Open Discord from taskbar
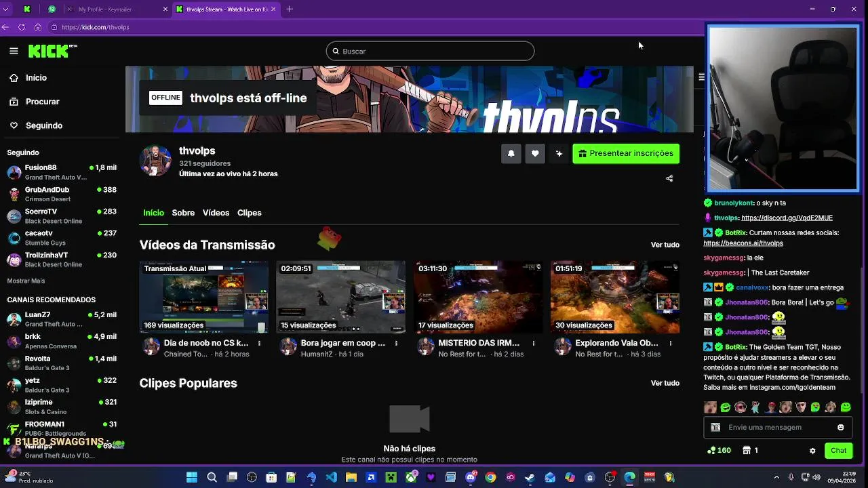The width and height of the screenshot is (868, 488). tap(471, 477)
